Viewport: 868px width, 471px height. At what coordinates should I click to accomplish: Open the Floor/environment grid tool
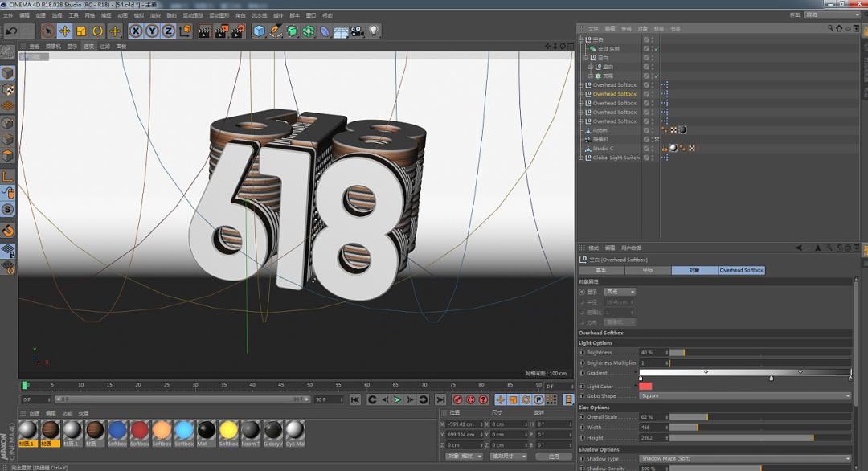pyautogui.click(x=341, y=31)
